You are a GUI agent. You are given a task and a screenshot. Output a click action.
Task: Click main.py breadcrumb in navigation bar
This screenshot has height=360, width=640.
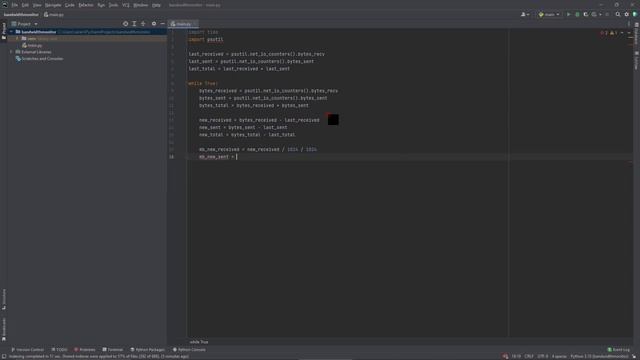tap(54, 15)
